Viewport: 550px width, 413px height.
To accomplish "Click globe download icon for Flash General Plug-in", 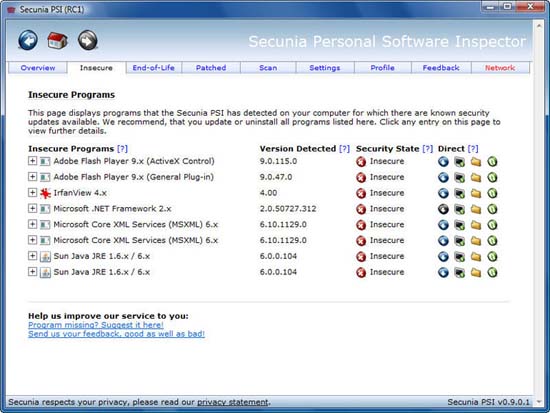I will pos(443,177).
